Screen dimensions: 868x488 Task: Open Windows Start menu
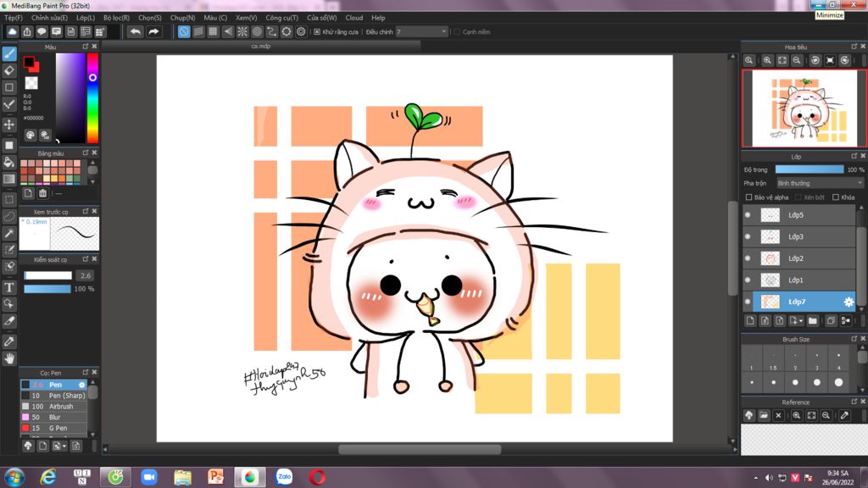pos(14,477)
